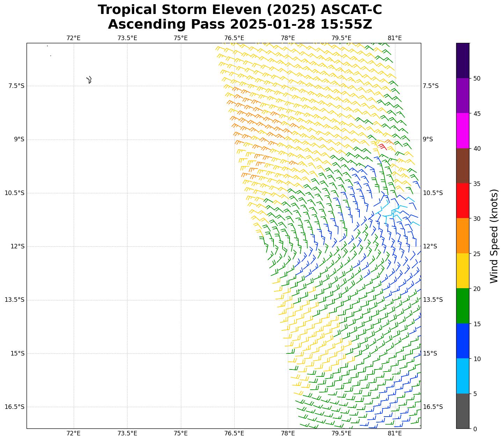504x441 pixels.
Task: Click the bottom 75°E longitude label
Action: click(x=181, y=433)
